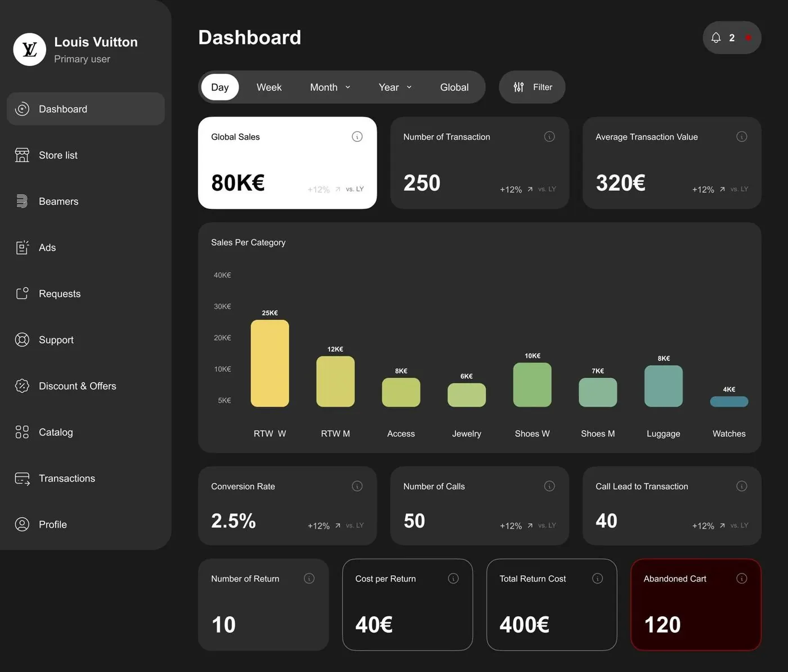Screen dimensions: 788x672
Task: Click the Louis Vuitton logo avatar
Action: tap(30, 50)
